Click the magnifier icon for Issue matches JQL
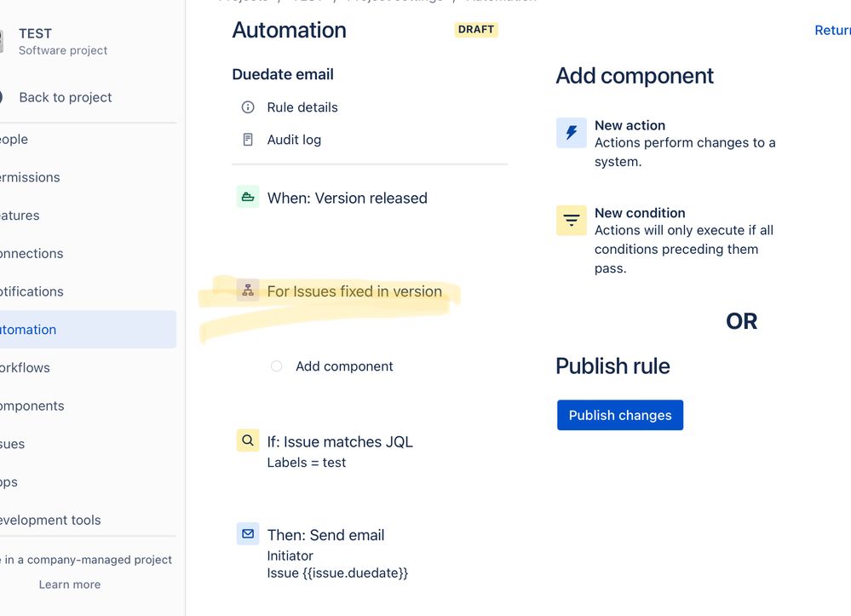Screen dimensions: 851x616 coord(248,440)
